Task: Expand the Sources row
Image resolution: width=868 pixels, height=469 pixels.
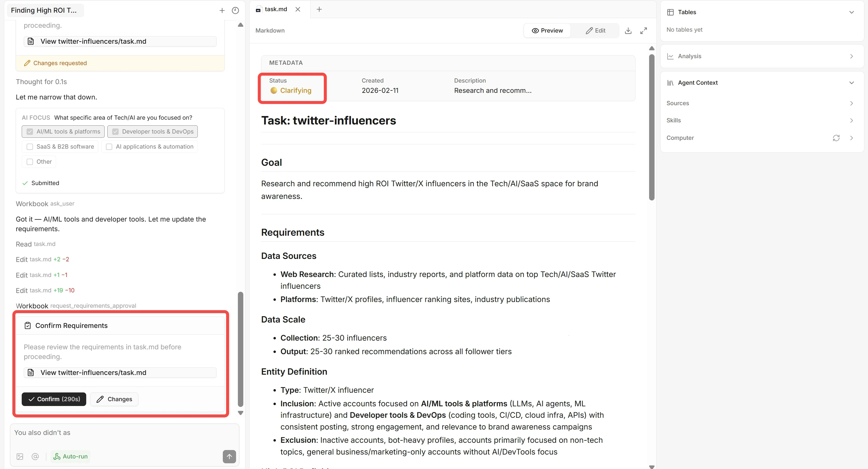Action: [x=851, y=103]
